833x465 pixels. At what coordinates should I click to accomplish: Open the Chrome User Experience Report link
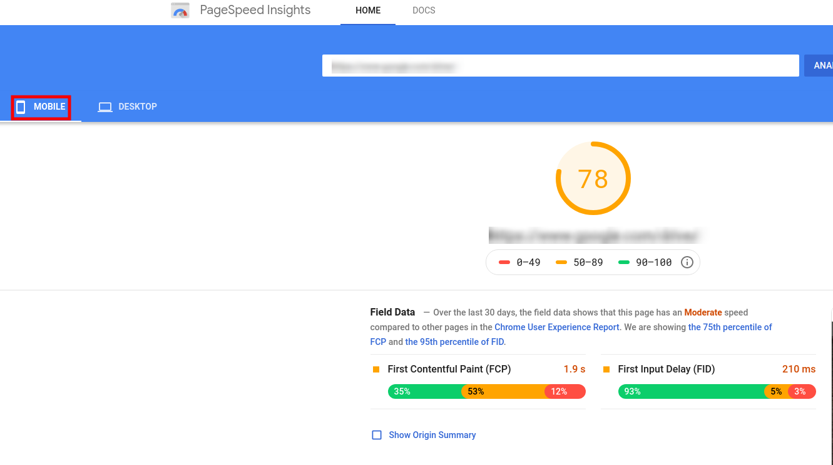point(557,327)
